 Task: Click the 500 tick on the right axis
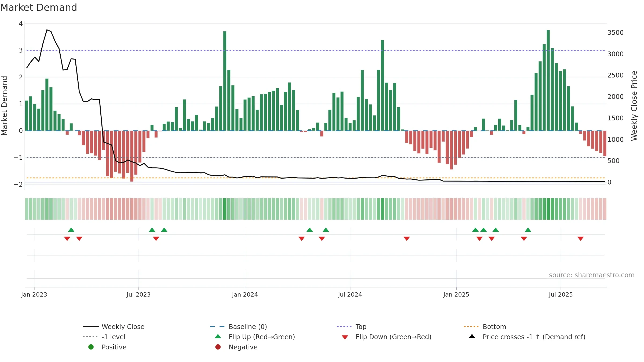point(613,161)
